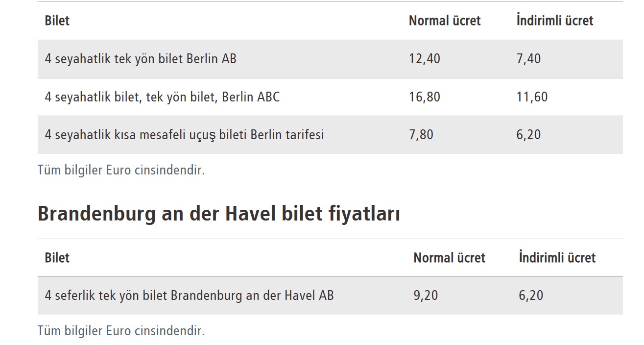Click the Euro note below the Berlin table

click(x=121, y=170)
